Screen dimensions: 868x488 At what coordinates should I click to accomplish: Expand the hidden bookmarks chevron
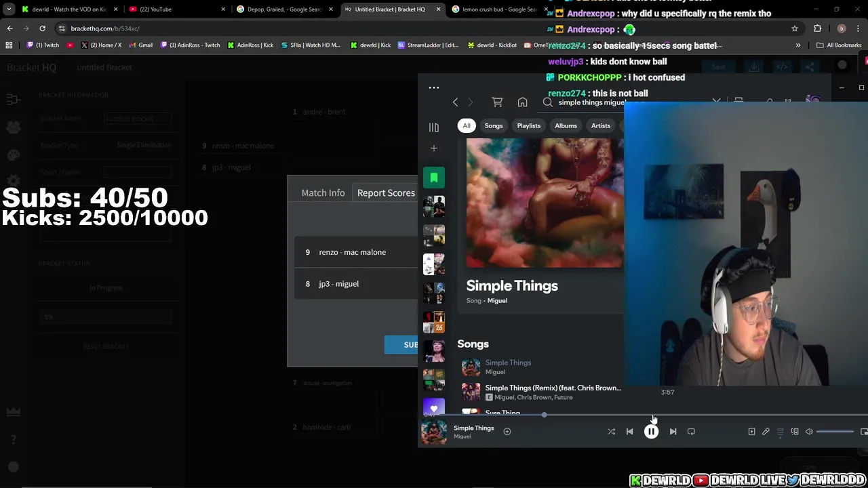[797, 45]
